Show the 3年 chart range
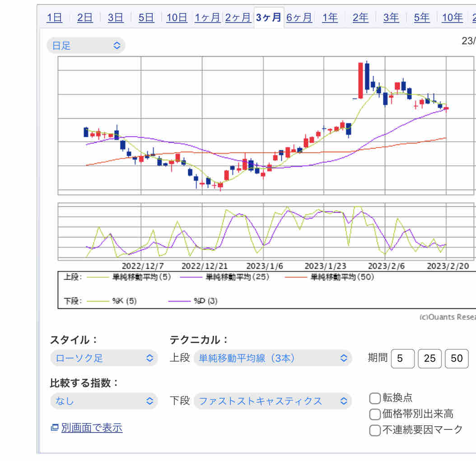The image size is (476, 461). pos(391,18)
